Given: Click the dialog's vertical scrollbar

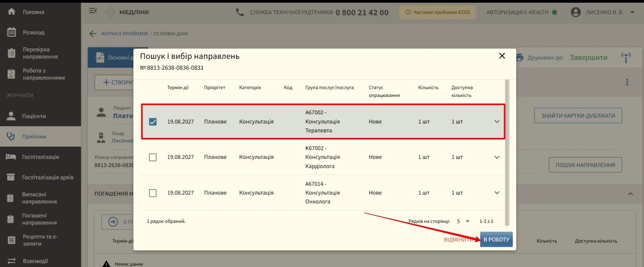Looking at the screenshot, I should [x=508, y=152].
